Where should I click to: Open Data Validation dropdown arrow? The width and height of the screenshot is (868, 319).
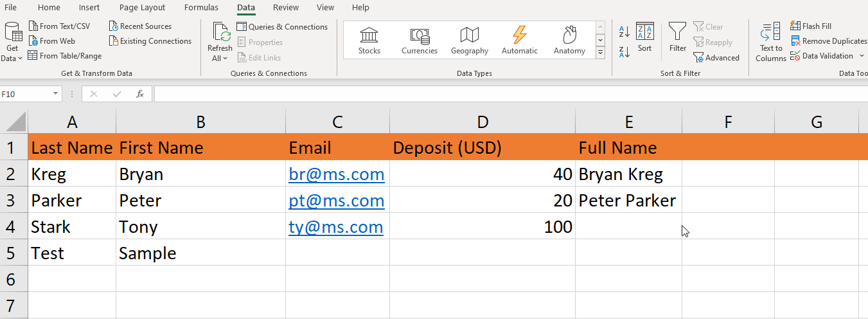(859, 56)
